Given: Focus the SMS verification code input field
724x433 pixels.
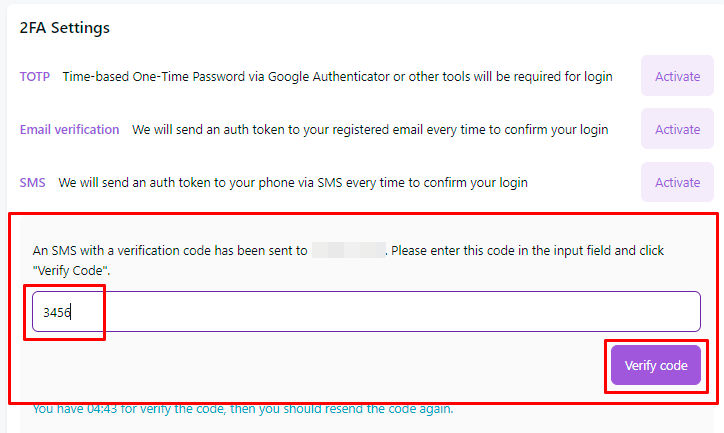Looking at the screenshot, I should pyautogui.click(x=366, y=312).
